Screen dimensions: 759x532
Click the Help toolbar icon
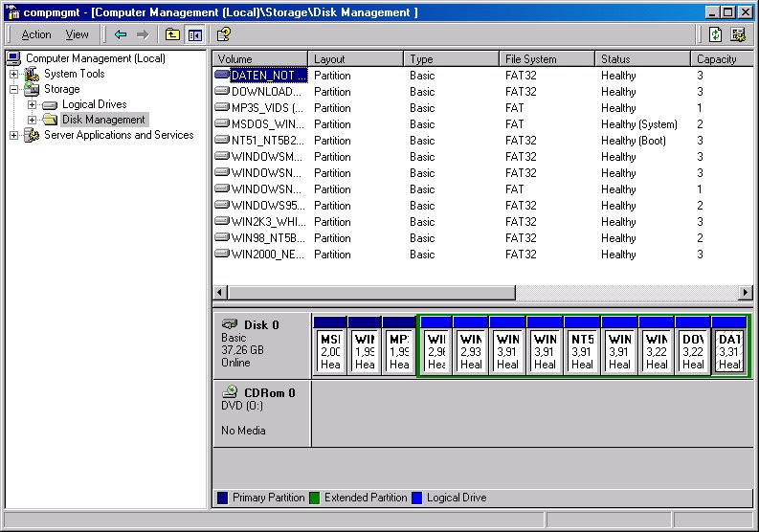[223, 34]
